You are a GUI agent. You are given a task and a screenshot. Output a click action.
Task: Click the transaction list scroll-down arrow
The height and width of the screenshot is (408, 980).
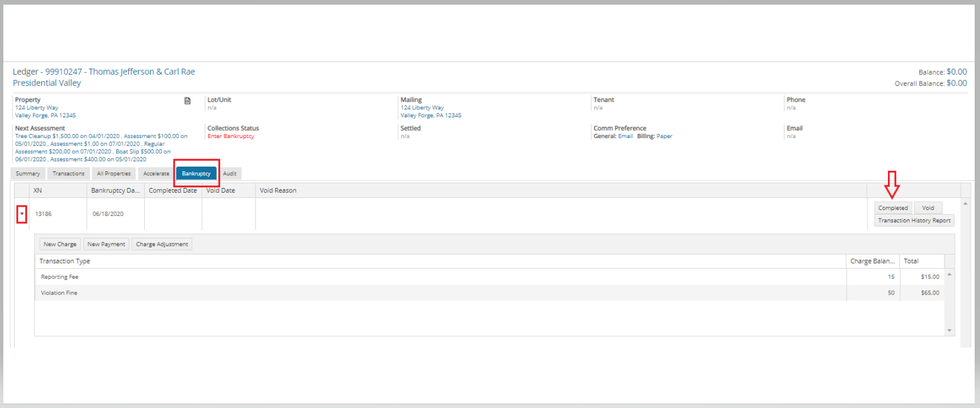coord(949,331)
